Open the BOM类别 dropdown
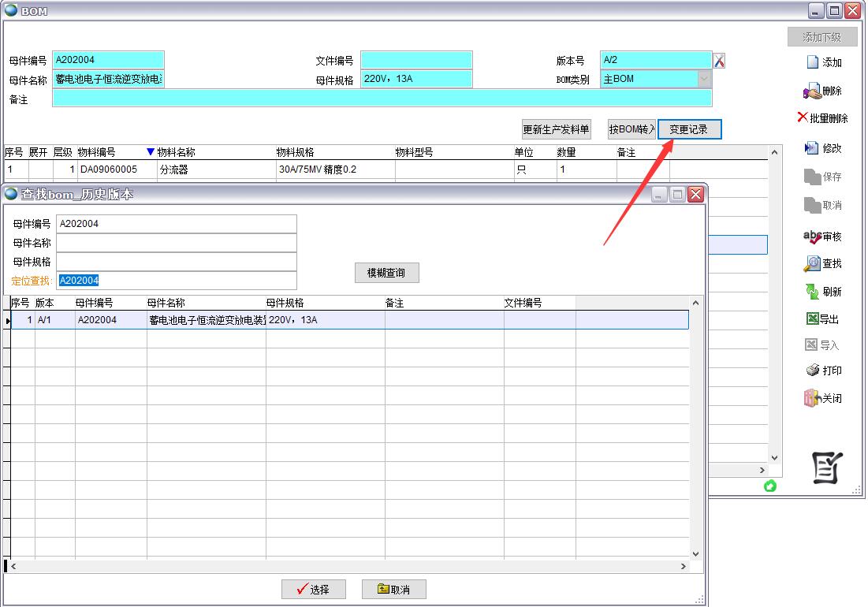 click(703, 79)
